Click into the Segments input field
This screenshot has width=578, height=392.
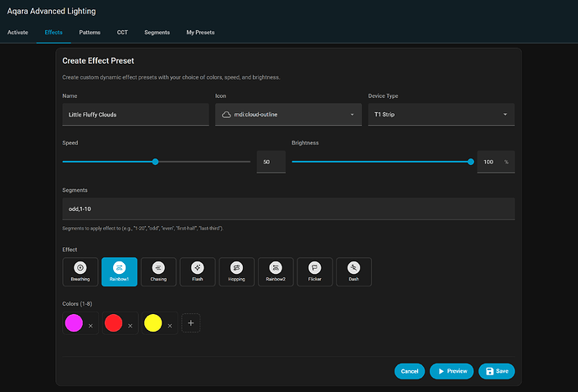pyautogui.click(x=288, y=209)
